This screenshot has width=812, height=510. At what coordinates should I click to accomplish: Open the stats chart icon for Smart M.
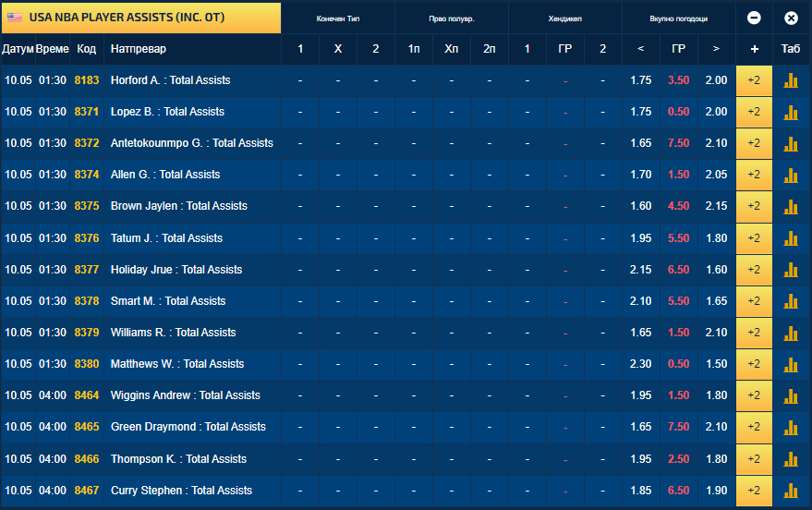790,301
